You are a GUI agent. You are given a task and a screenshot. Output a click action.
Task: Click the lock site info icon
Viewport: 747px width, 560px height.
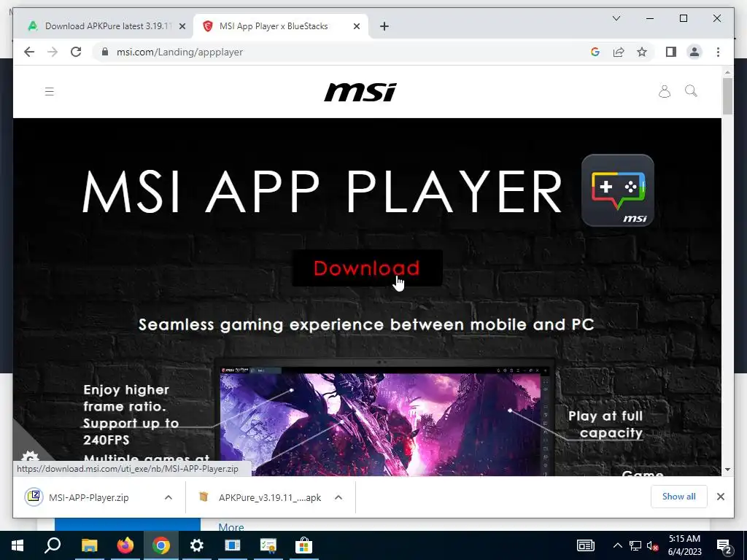tap(105, 52)
